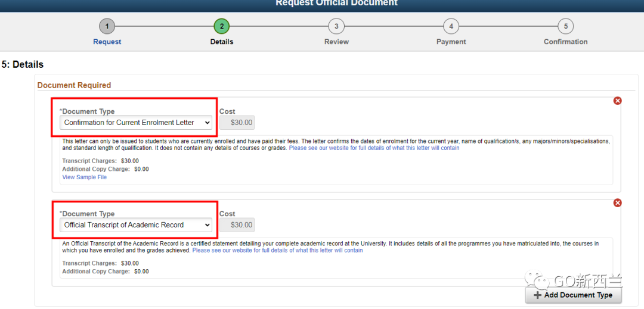
Task: Click the enrolment letter Cost field
Action: click(237, 123)
